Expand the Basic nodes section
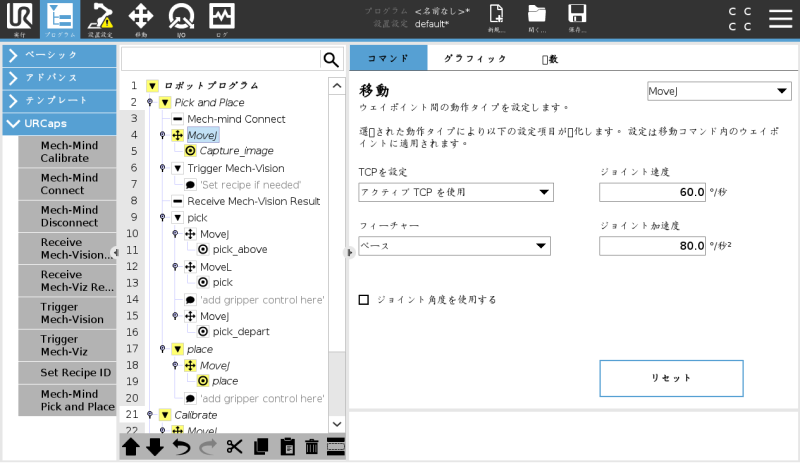Screen dimensions: 800x463 click(x=60, y=55)
